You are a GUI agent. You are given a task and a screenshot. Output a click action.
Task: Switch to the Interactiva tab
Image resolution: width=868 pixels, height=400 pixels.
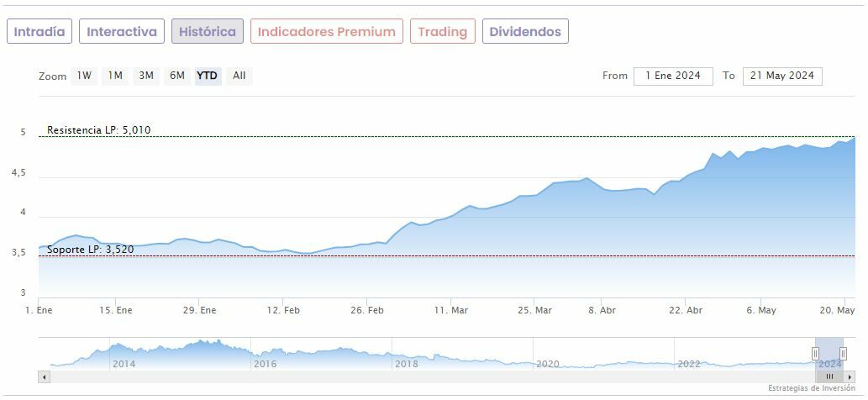click(x=122, y=32)
